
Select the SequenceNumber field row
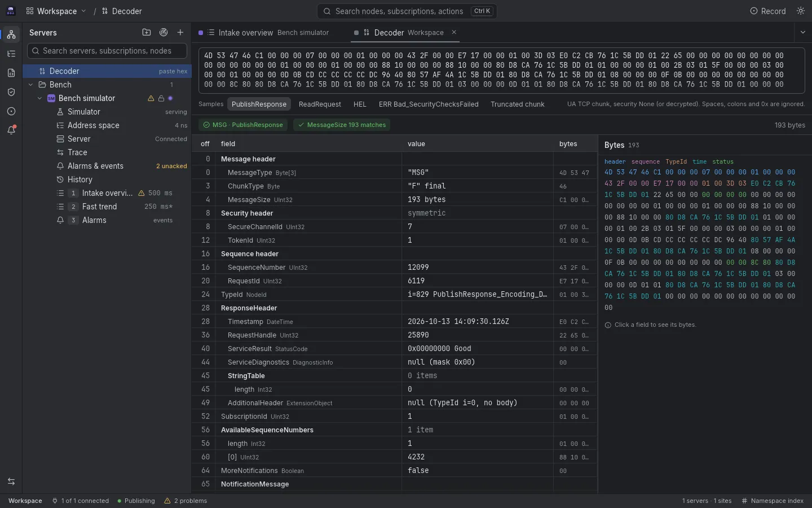pyautogui.click(x=395, y=268)
